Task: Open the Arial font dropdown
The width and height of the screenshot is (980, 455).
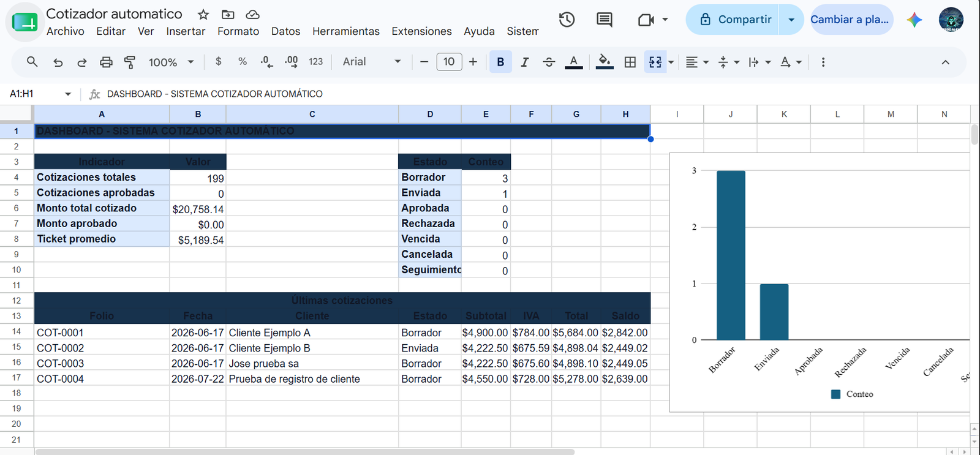Action: point(371,62)
